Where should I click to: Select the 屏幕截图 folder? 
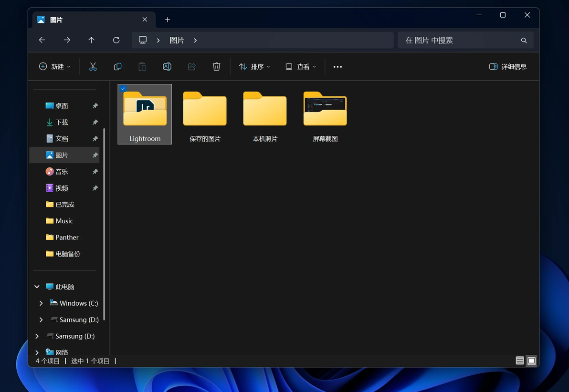[325, 115]
